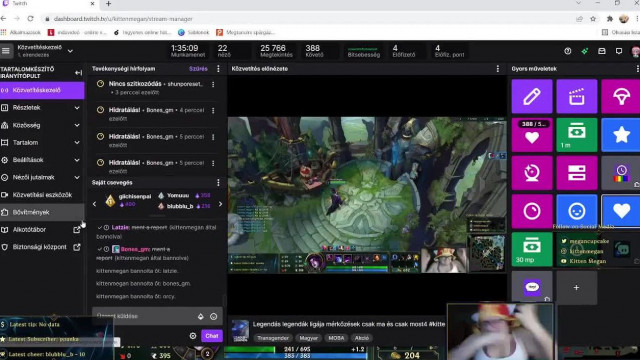Click the glichisenpai top cheerer name

135,196
